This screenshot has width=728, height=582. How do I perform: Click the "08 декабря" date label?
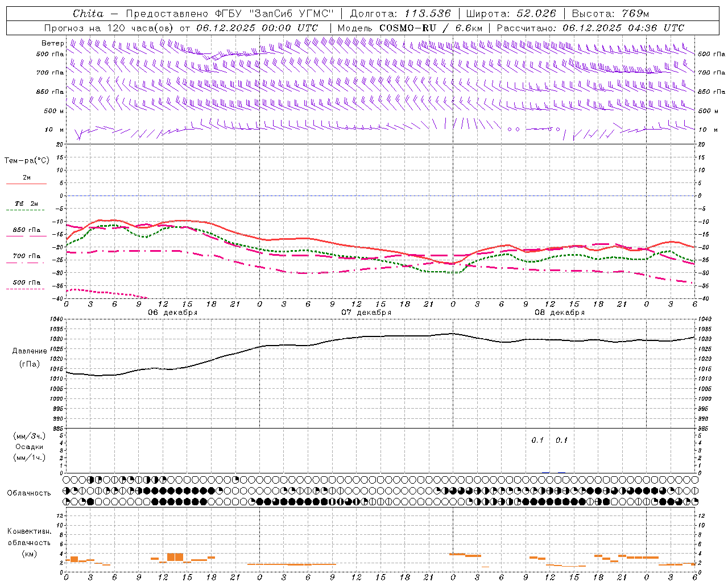point(560,313)
